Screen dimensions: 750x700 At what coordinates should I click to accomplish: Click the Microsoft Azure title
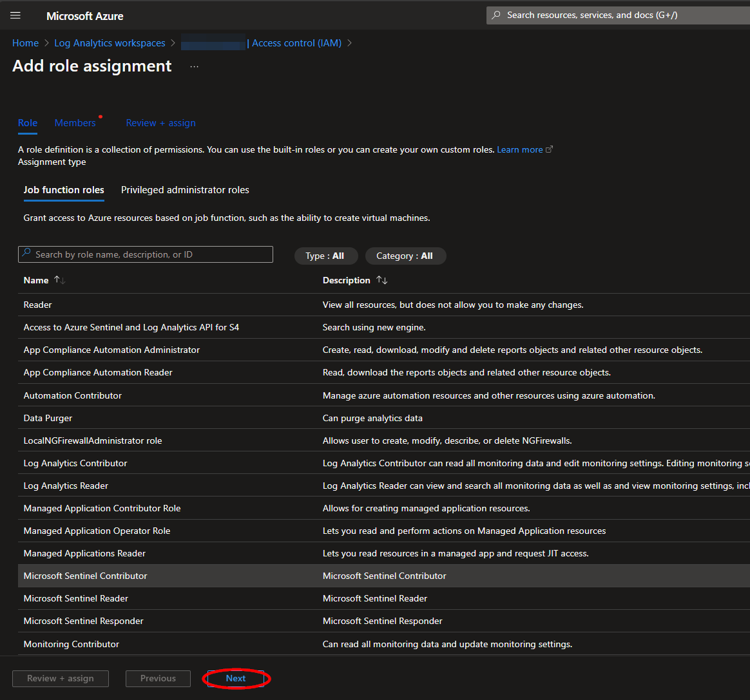84,16
